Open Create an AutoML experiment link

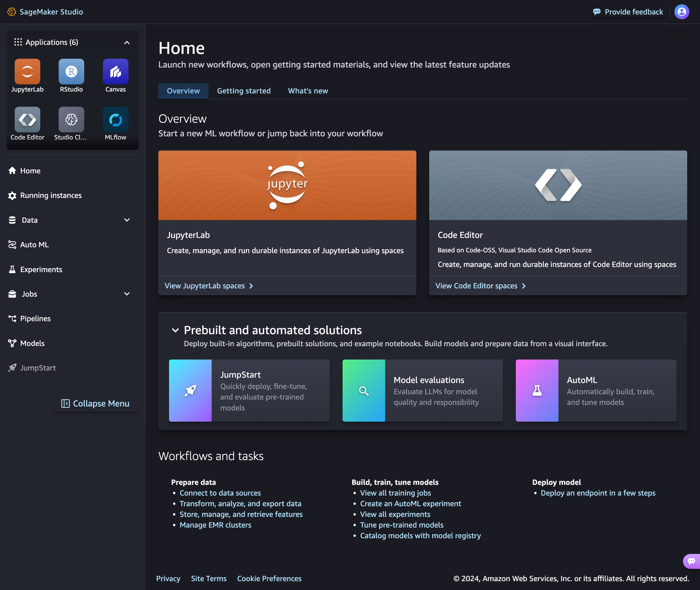click(x=411, y=504)
